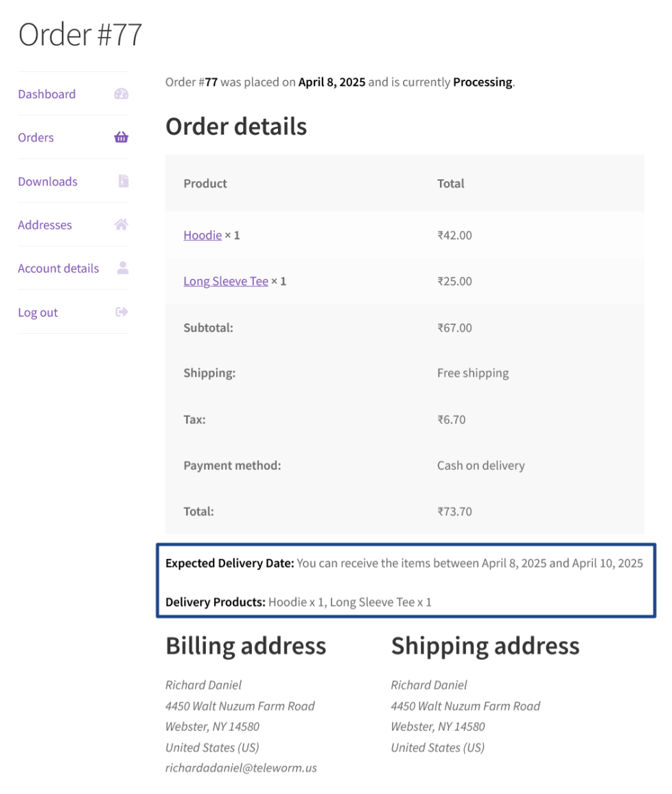The height and width of the screenshot is (794, 672).
Task: Select the Log out link
Action: point(38,313)
